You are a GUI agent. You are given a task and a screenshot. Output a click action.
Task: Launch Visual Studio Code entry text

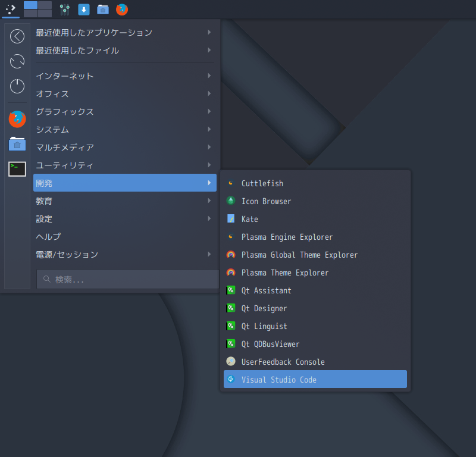click(x=279, y=380)
